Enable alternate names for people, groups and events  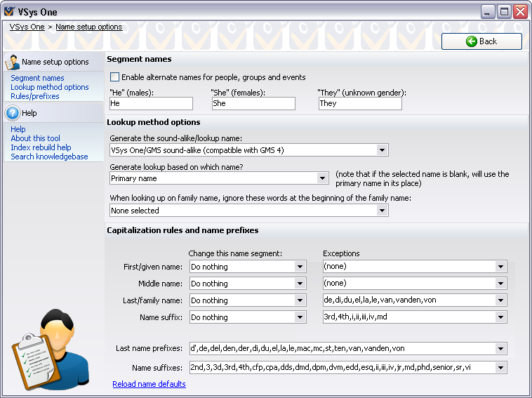pos(114,77)
